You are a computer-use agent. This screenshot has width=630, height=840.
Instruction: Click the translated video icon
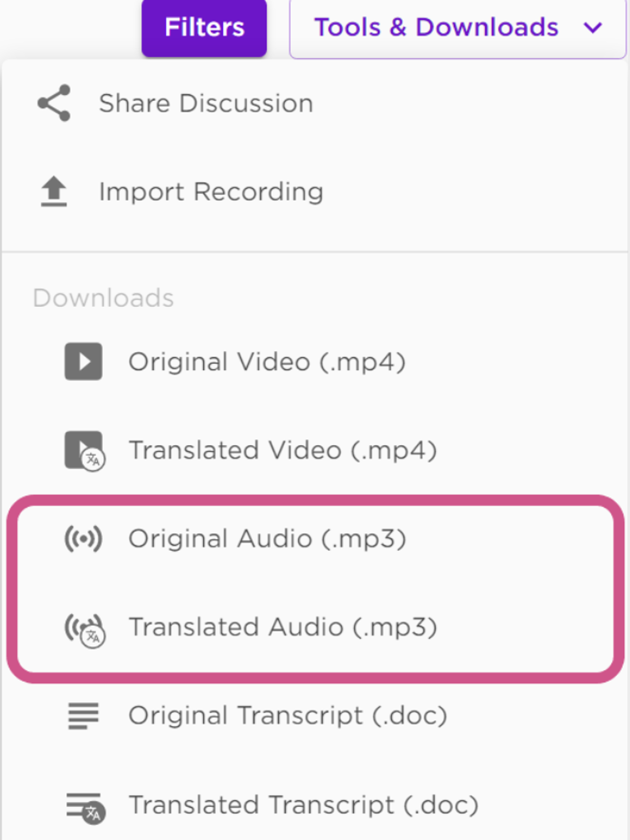(x=85, y=451)
